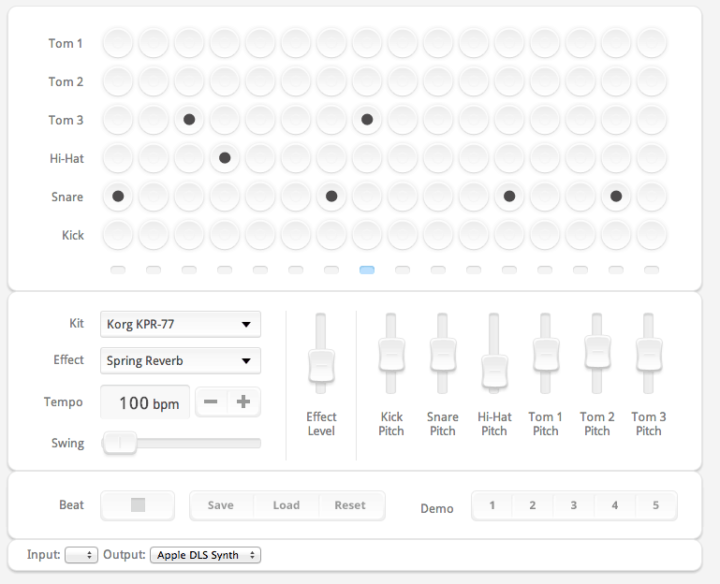The width and height of the screenshot is (720, 584).
Task: Select Demo pattern 3
Action: [574, 505]
